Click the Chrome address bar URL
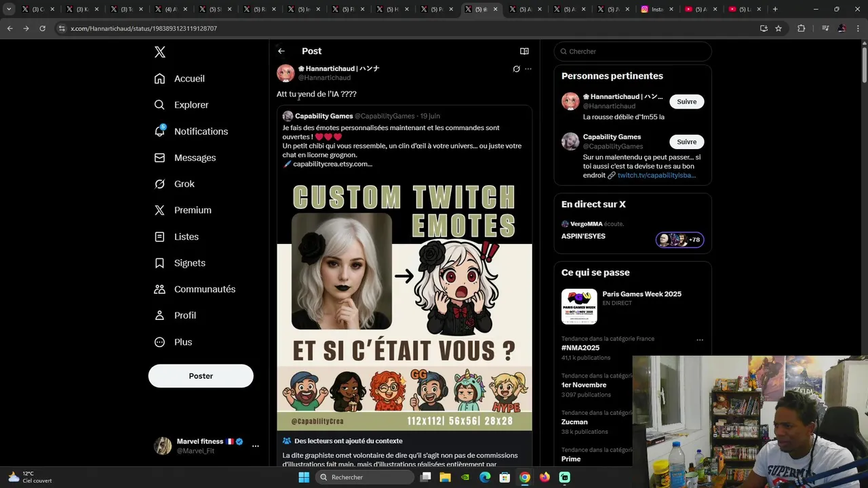 point(144,28)
